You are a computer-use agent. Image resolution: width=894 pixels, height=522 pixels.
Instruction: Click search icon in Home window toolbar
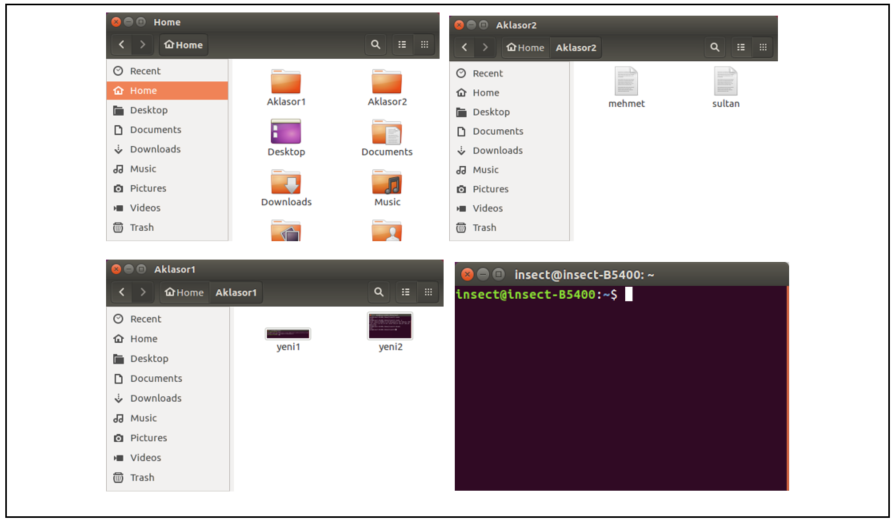(375, 44)
